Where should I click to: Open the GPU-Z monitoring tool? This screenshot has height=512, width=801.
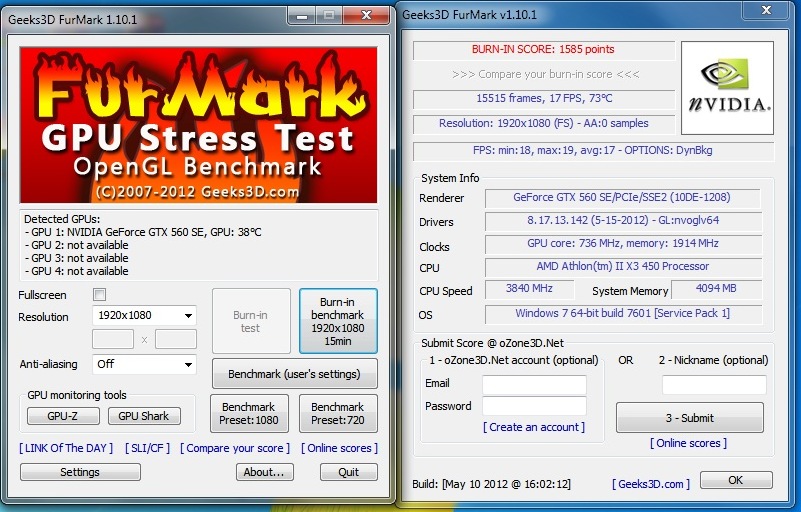point(63,416)
